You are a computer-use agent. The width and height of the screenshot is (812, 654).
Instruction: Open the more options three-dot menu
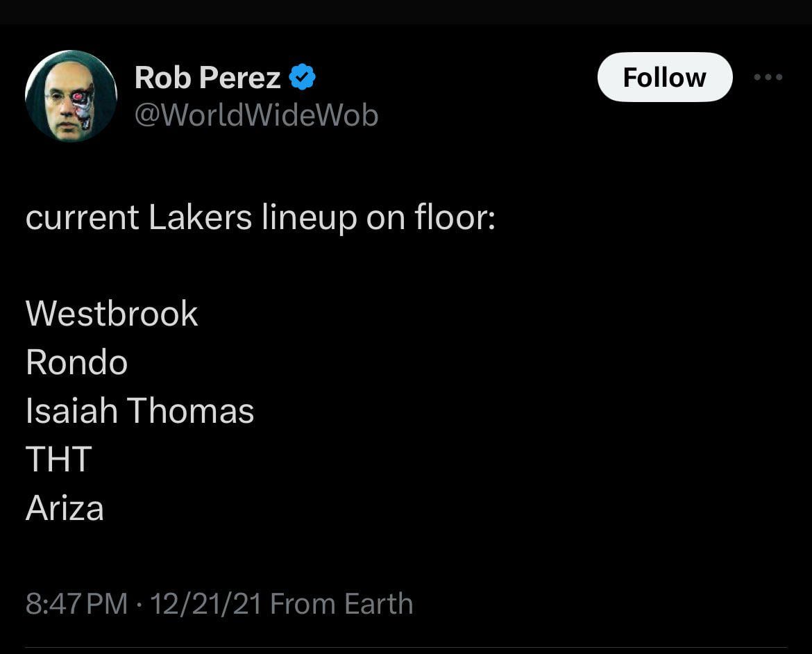click(768, 77)
